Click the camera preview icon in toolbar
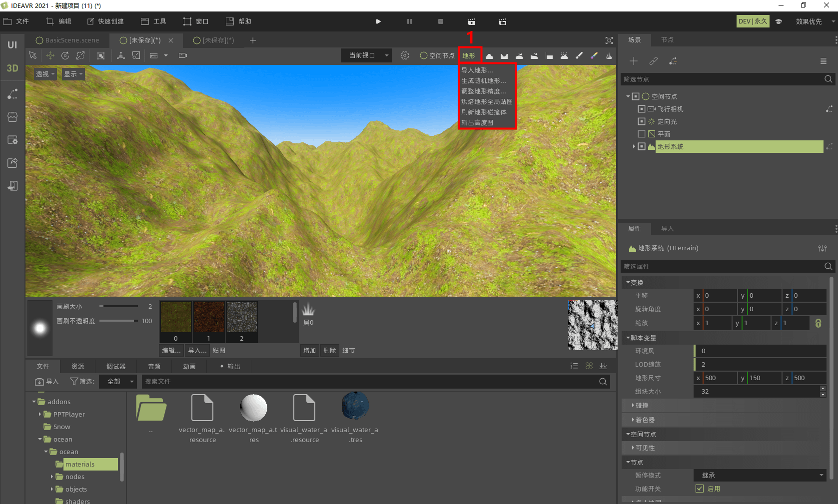Image resolution: width=838 pixels, height=504 pixels. pos(183,55)
